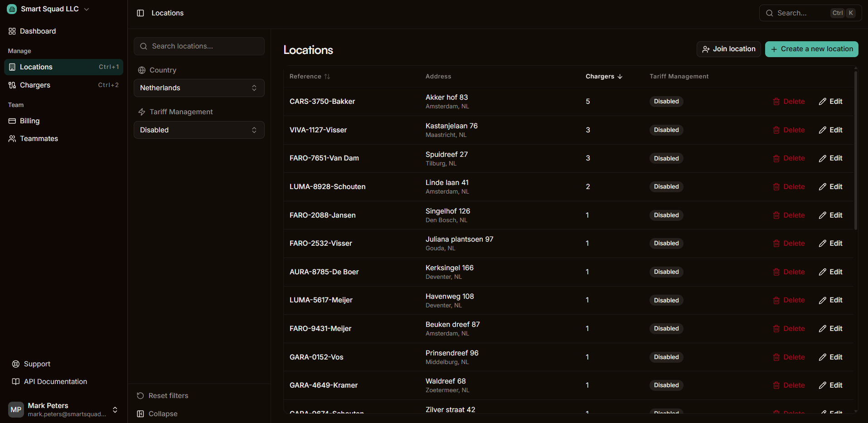
Task: Click the Tariff Management column header
Action: point(679,77)
